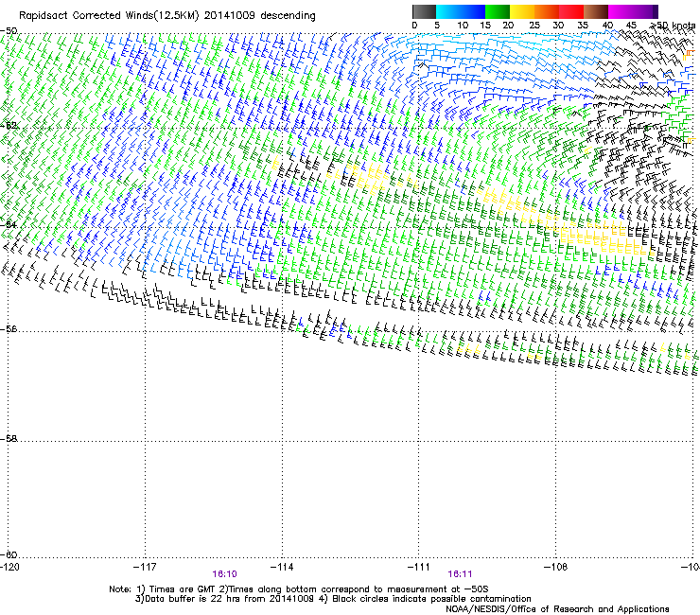Click the -111 longitude axis label

(x=419, y=567)
